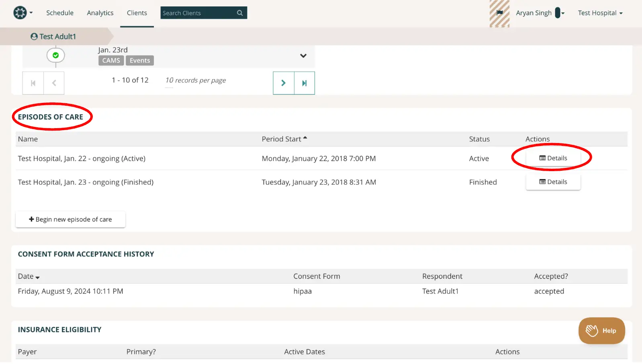This screenshot has height=364, width=642.
Task: Sort consent history by Date
Action: coord(29,276)
